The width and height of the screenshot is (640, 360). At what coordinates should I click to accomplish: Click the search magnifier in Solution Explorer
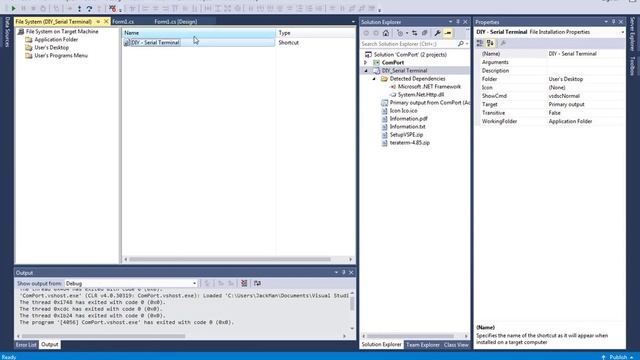coord(461,44)
